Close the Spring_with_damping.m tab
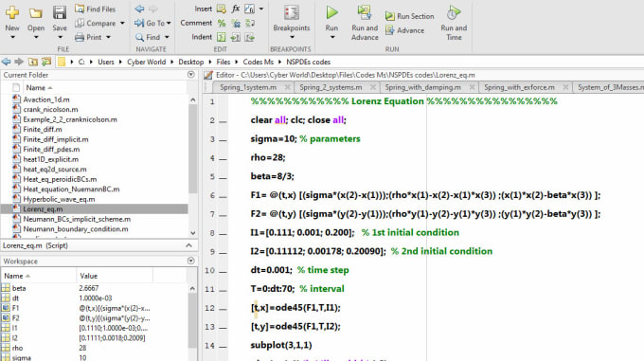Screen dimensions: 644x361 coord(473,87)
